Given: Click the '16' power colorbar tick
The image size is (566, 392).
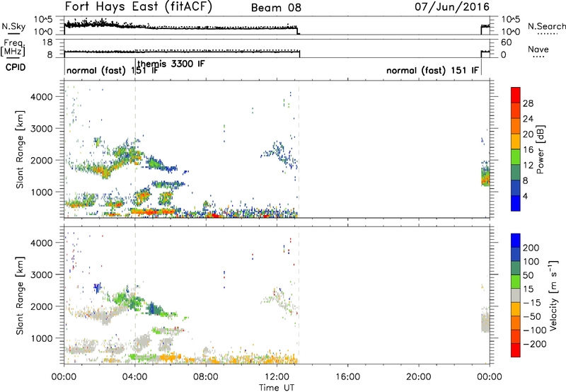Looking at the screenshot, I should tap(528, 150).
